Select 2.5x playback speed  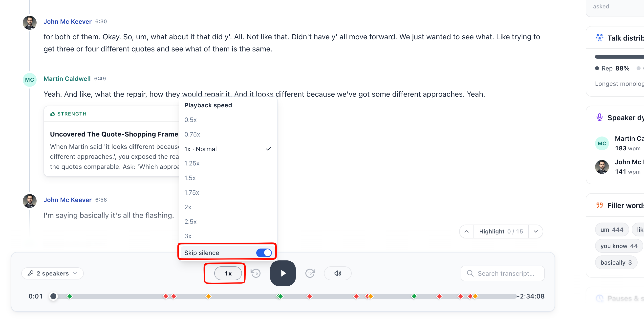click(228, 221)
